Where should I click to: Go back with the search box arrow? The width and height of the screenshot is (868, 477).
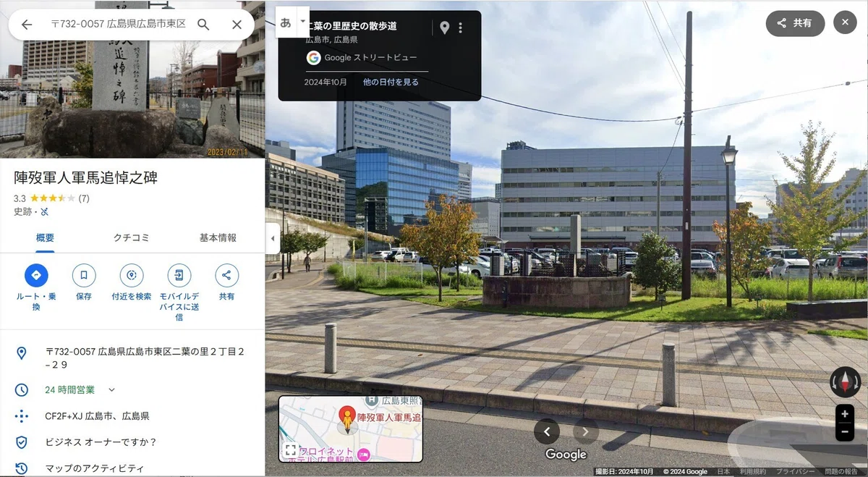click(x=27, y=25)
